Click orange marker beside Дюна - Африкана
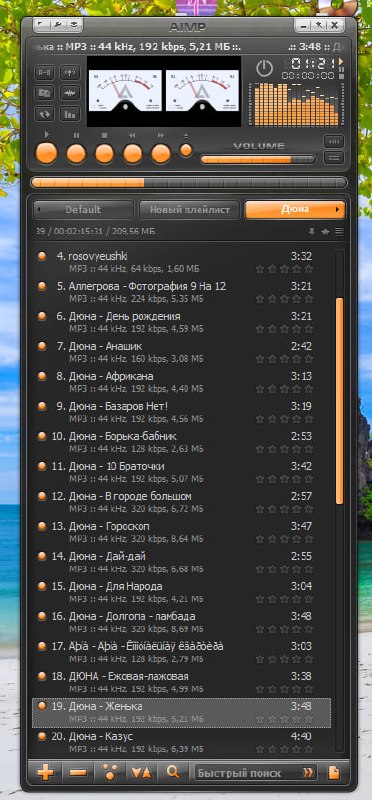The width and height of the screenshot is (372, 800). point(42,376)
